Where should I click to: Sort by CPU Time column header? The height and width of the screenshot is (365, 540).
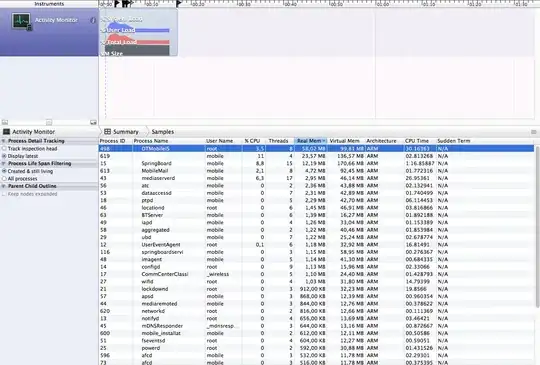coord(420,141)
